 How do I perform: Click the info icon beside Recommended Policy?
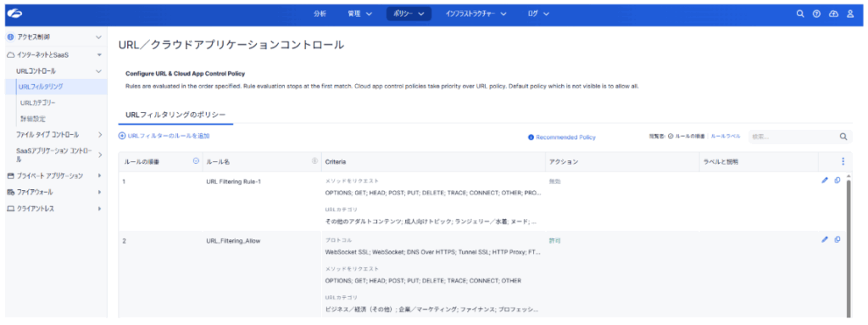coord(531,137)
